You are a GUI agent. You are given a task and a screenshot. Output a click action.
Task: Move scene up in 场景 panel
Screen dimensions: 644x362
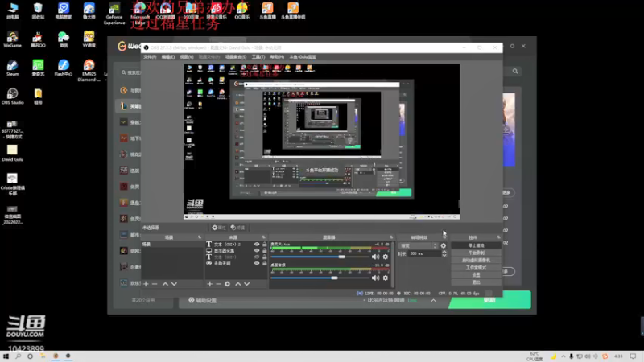[x=165, y=284]
